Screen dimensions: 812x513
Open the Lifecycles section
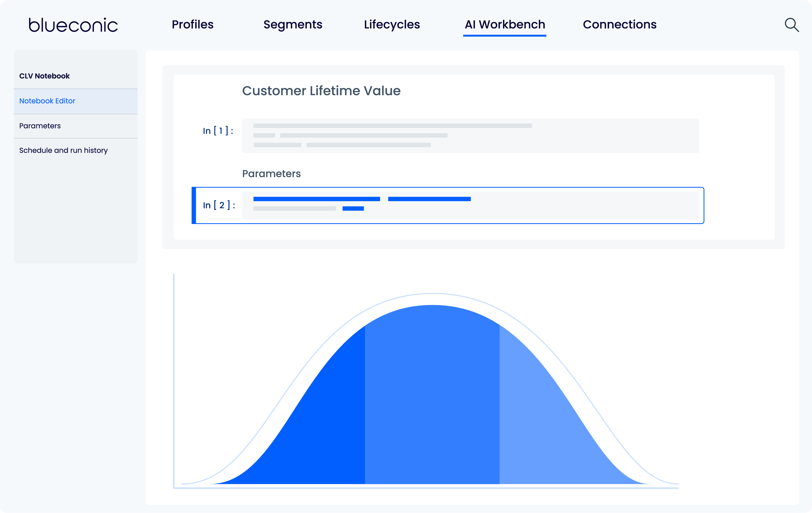point(392,25)
